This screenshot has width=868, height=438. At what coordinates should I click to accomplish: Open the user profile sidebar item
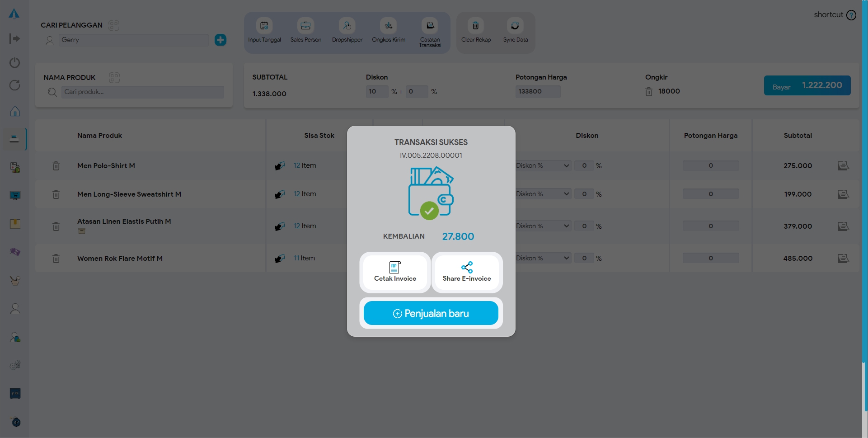click(15, 309)
